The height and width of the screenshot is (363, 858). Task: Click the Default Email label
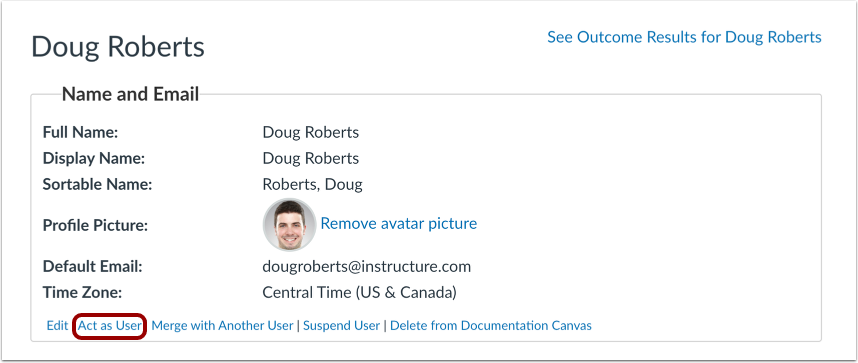pos(92,267)
